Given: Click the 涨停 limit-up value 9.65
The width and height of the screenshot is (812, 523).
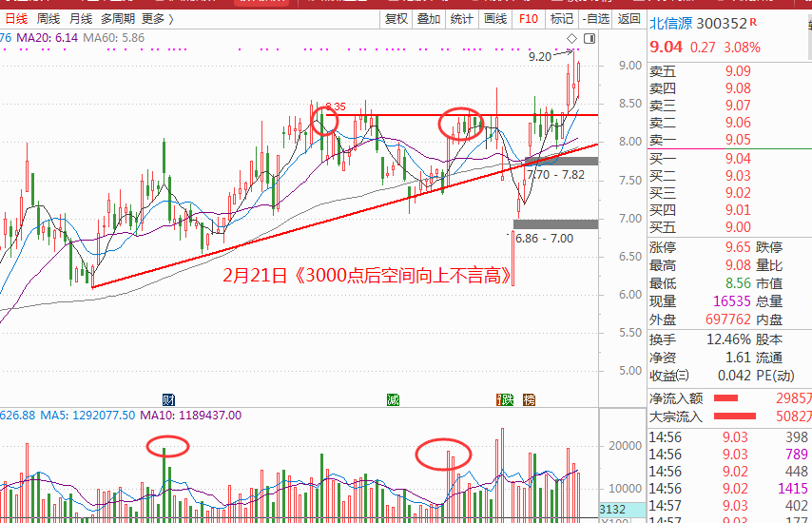Looking at the screenshot, I should [x=738, y=247].
